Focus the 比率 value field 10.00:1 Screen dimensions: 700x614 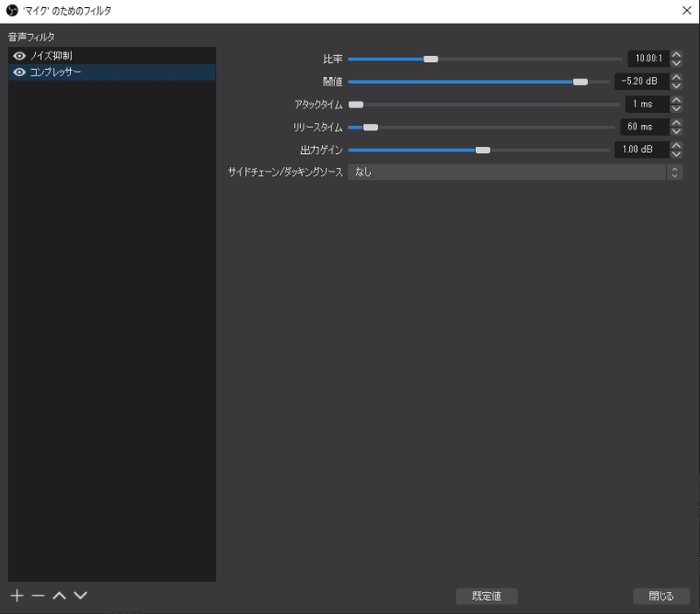[648, 59]
